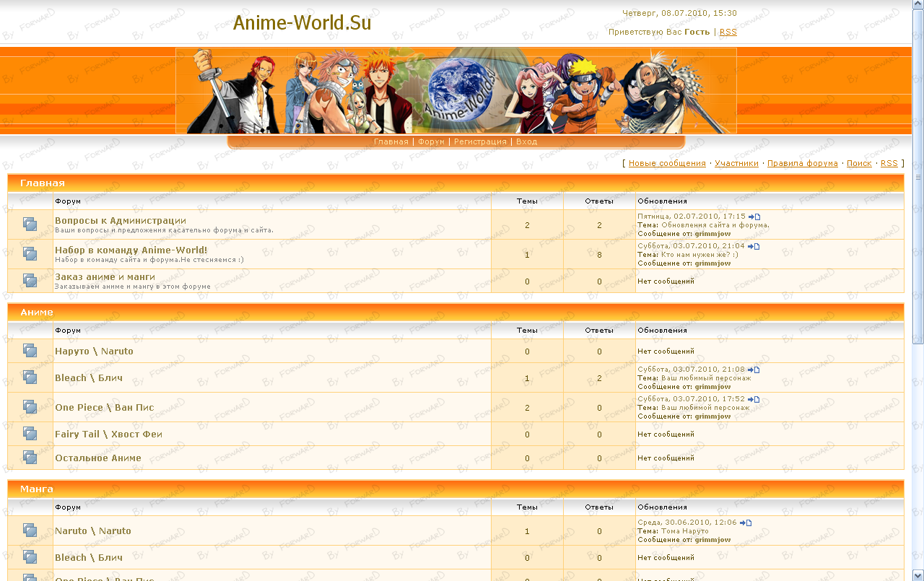
Task: Open topic Тома Наруто
Action: click(685, 531)
